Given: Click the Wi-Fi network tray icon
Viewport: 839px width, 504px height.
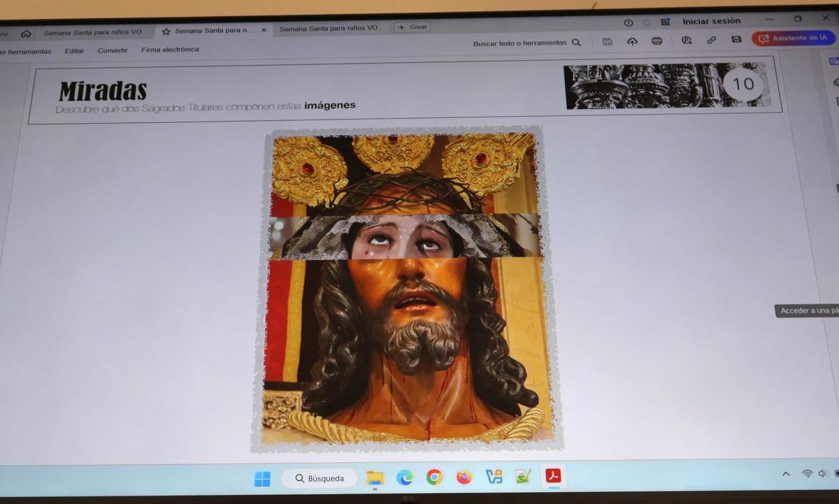Looking at the screenshot, I should tap(807, 474).
